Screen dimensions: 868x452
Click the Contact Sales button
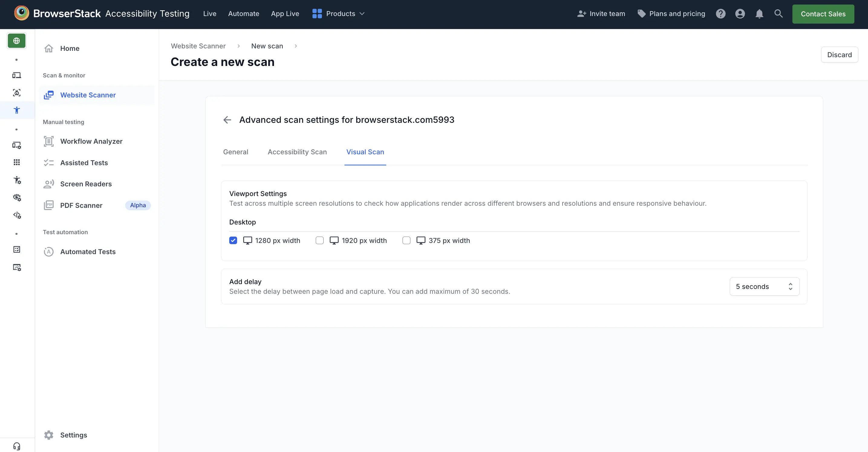click(823, 14)
